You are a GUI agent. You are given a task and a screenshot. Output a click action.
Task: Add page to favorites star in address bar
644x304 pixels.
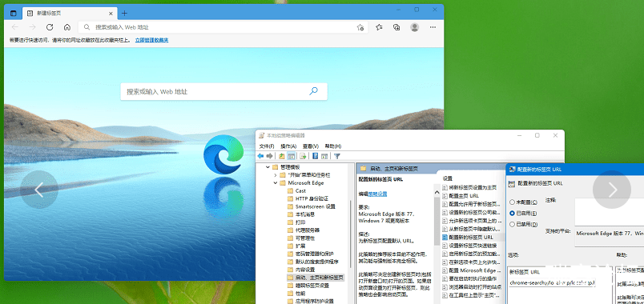pyautogui.click(x=360, y=27)
